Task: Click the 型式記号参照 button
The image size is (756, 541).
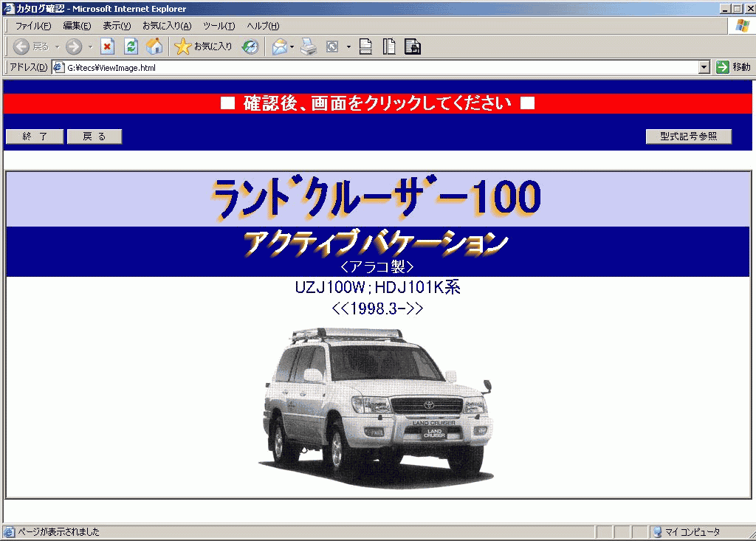Action: pyautogui.click(x=689, y=137)
